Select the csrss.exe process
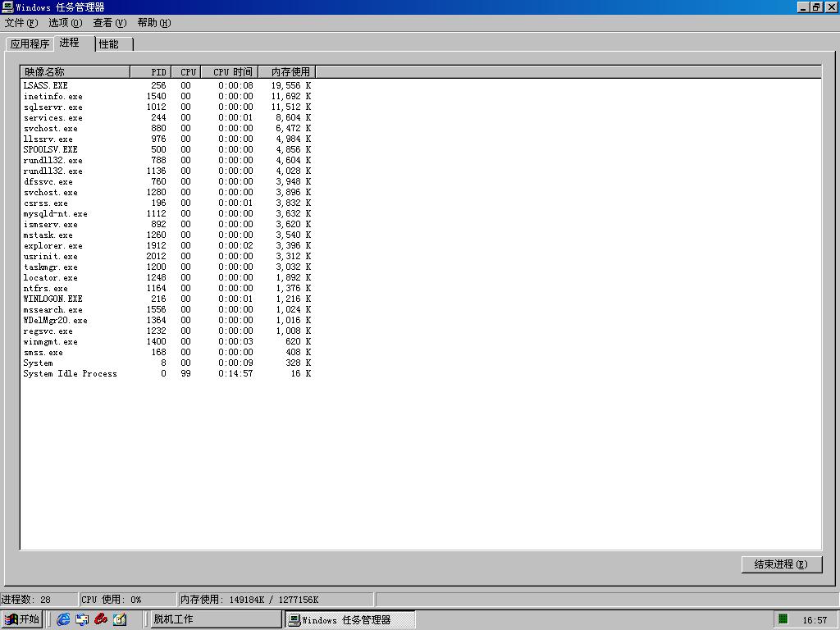The width and height of the screenshot is (840, 630). pyautogui.click(x=167, y=203)
